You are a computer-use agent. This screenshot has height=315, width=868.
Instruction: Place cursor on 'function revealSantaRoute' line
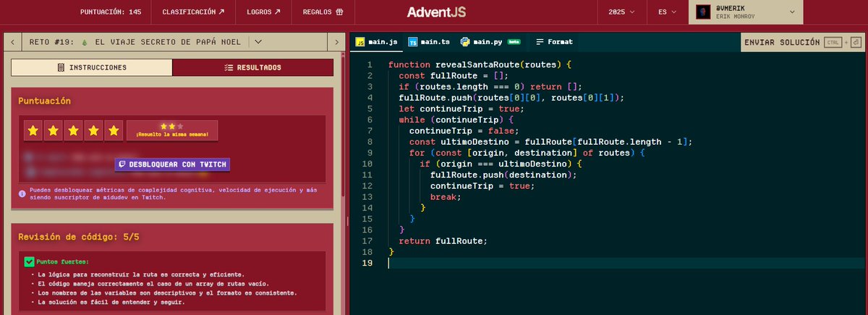(480, 64)
